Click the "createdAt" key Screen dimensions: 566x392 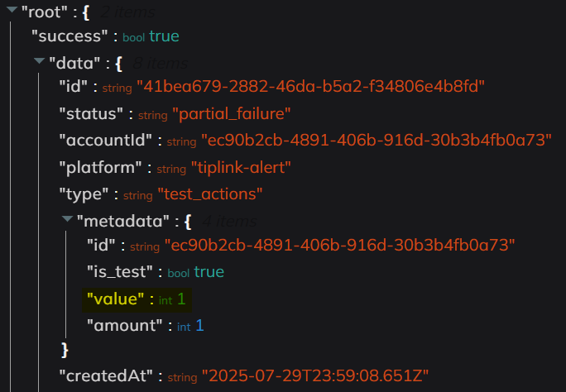(x=104, y=376)
